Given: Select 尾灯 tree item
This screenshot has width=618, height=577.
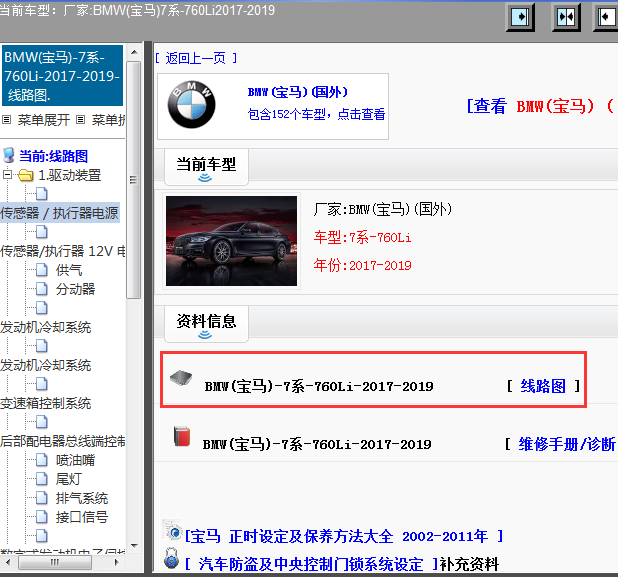Looking at the screenshot, I should 69,479.
